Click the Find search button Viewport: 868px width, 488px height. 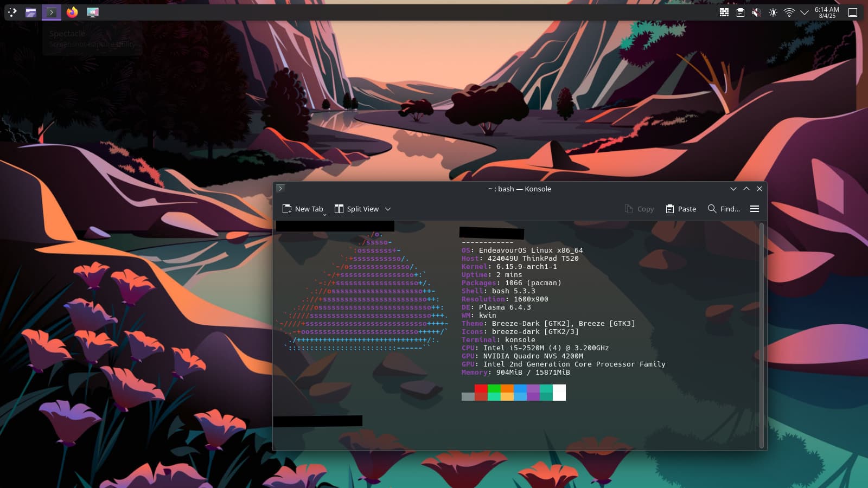click(724, 209)
